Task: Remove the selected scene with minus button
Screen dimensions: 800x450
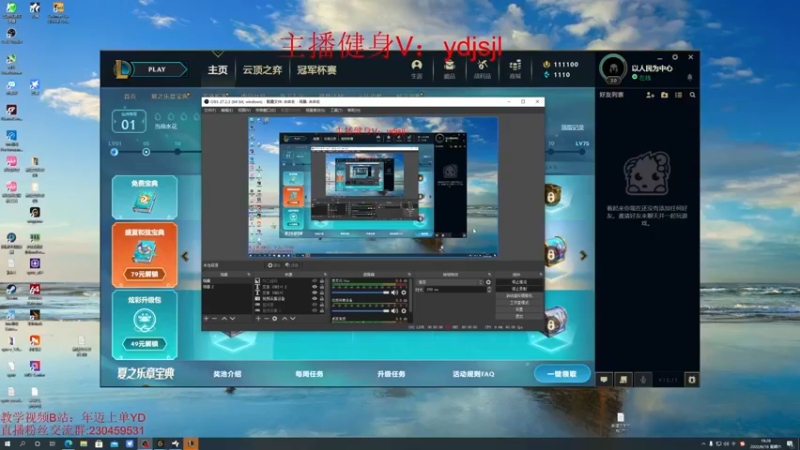Action: 215,318
